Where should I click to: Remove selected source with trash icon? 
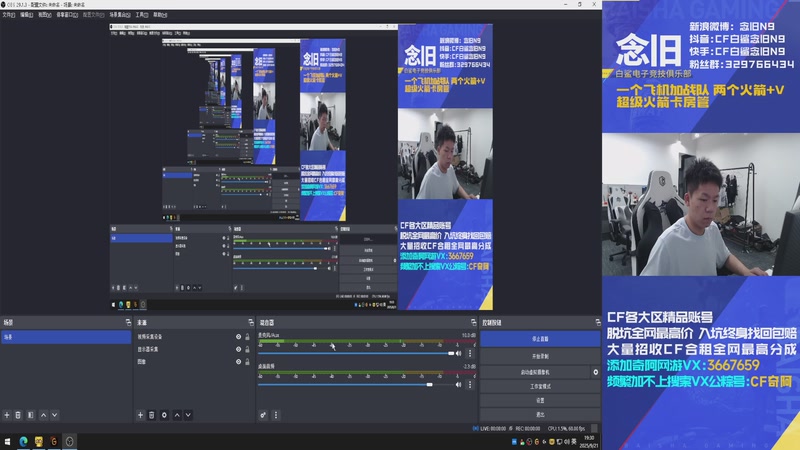tap(152, 415)
